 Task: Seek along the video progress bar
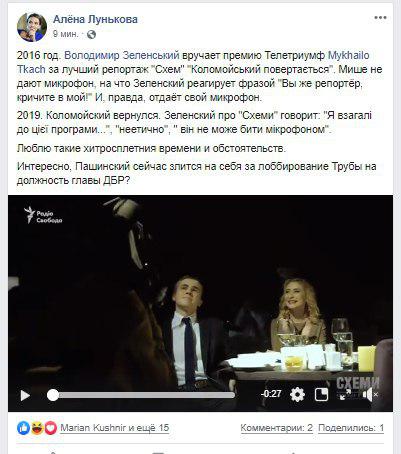pos(141,395)
